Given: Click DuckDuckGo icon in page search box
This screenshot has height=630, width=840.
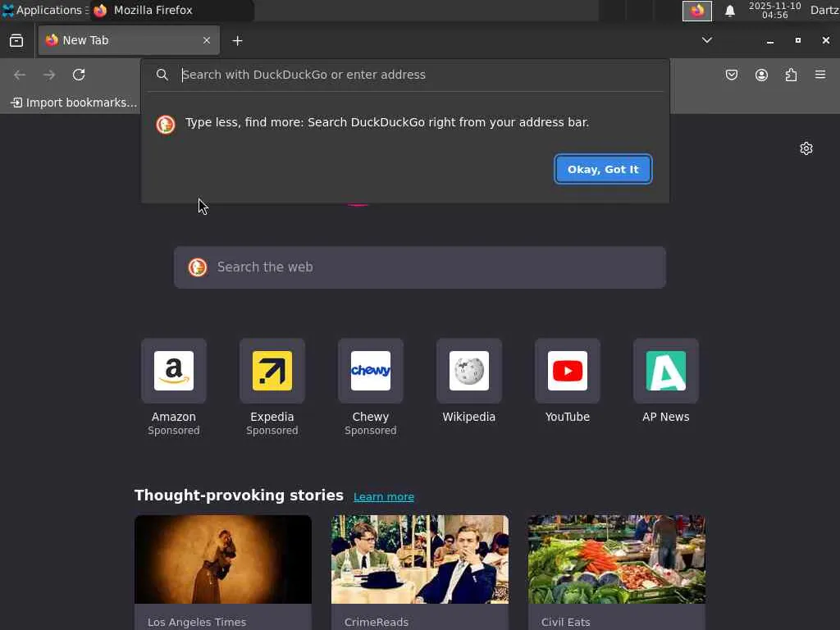Looking at the screenshot, I should (x=198, y=267).
